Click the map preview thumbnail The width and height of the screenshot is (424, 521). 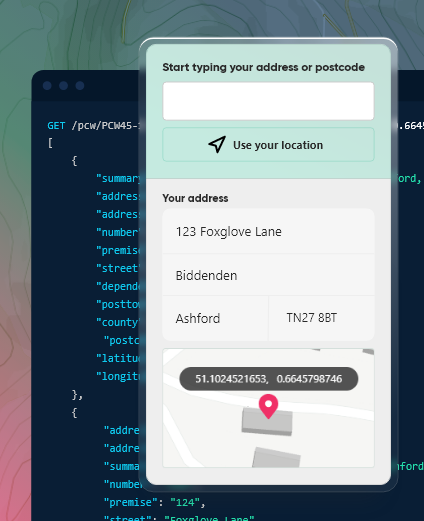pos(268,408)
